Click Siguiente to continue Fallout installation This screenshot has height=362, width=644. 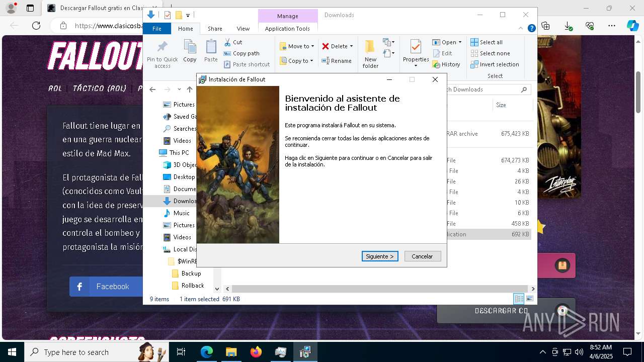(x=380, y=256)
